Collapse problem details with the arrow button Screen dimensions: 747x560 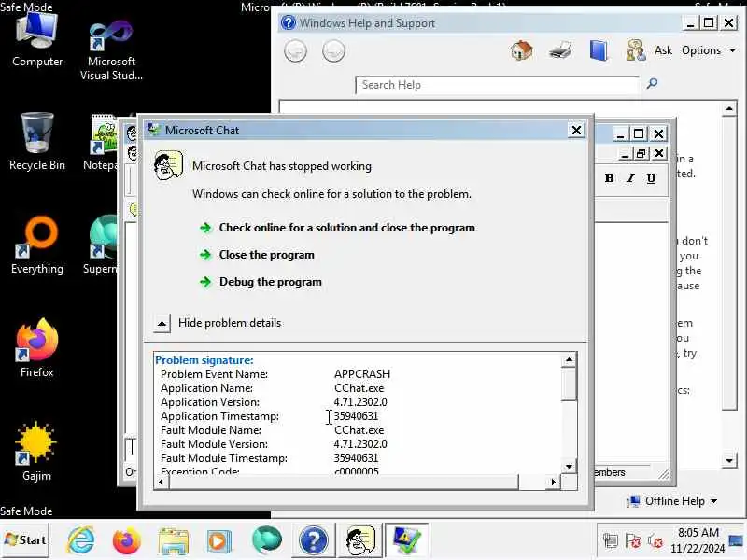[162, 323]
